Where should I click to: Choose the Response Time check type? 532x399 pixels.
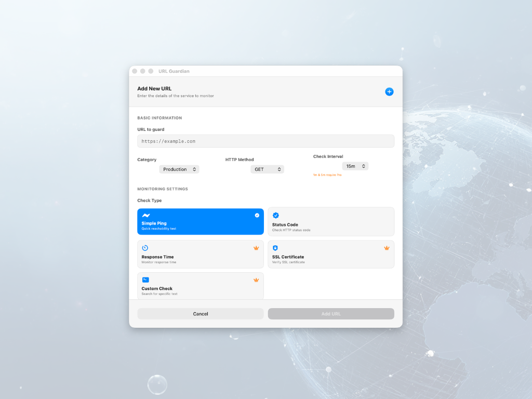200,254
